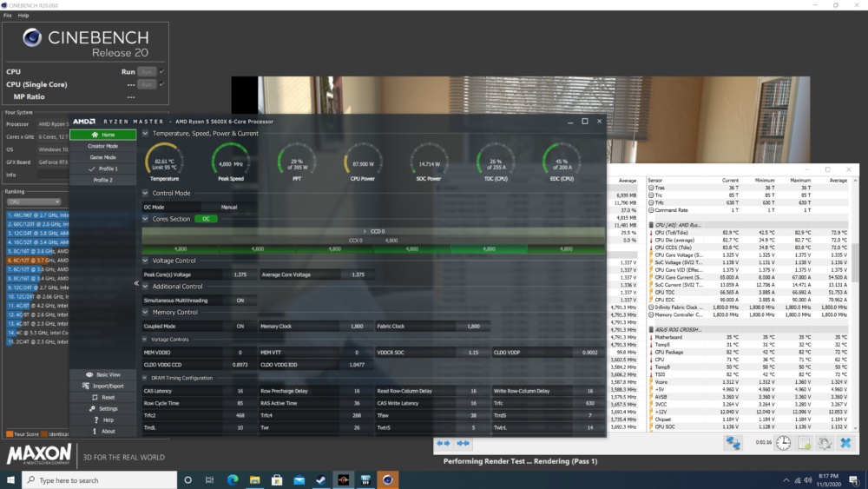Collapse Ryzen Master sidebar with double chevron
868x489 pixels.
click(x=136, y=283)
